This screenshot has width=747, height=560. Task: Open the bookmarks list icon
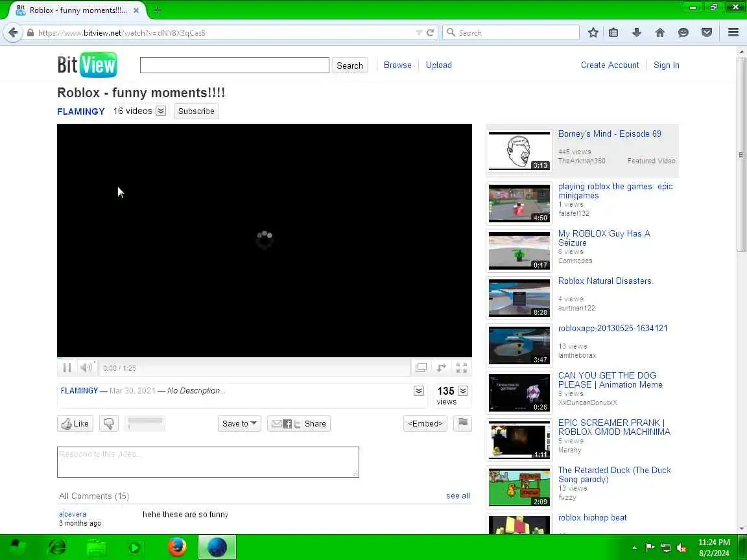coord(613,32)
